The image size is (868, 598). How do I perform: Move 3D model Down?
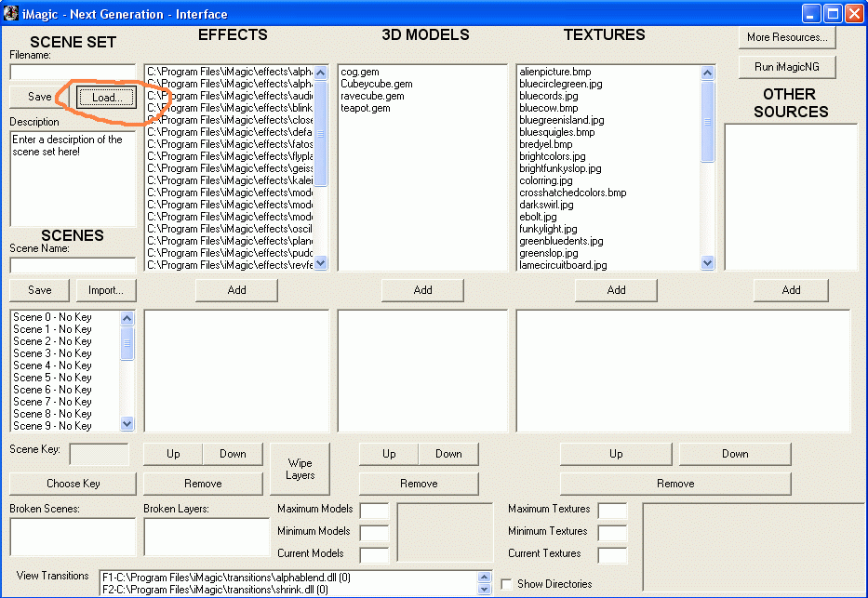coord(449,454)
